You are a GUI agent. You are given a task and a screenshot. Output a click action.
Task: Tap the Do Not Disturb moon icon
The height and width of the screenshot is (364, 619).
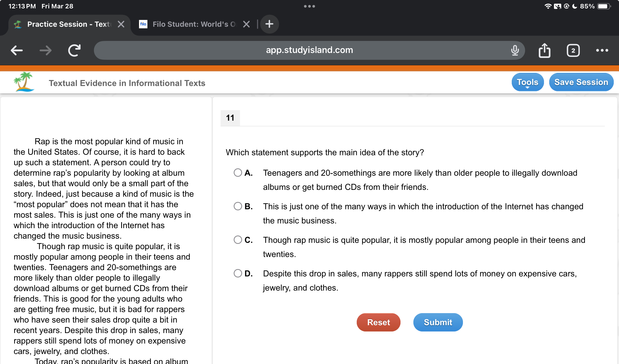tap(575, 6)
